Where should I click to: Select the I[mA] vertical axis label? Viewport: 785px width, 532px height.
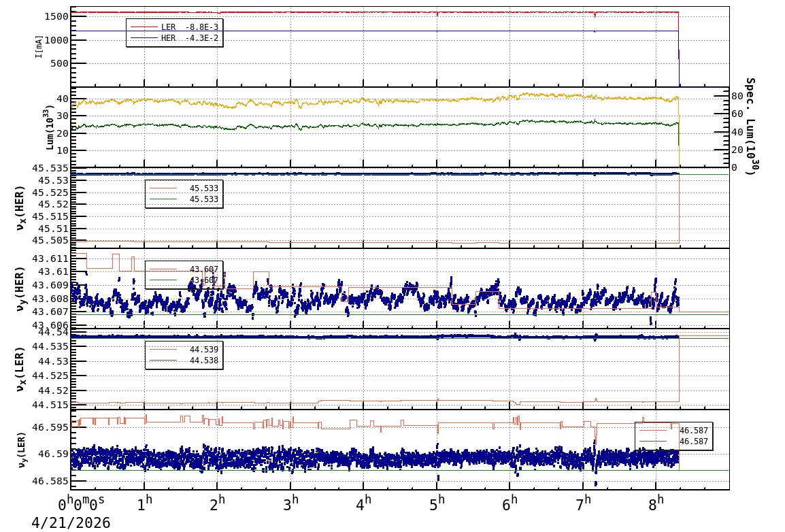pos(39,46)
